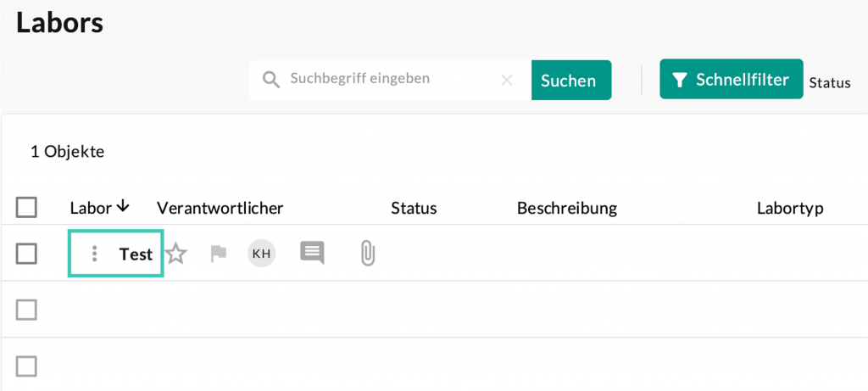
Task: Click the Verantwortlicher column header
Action: [220, 208]
